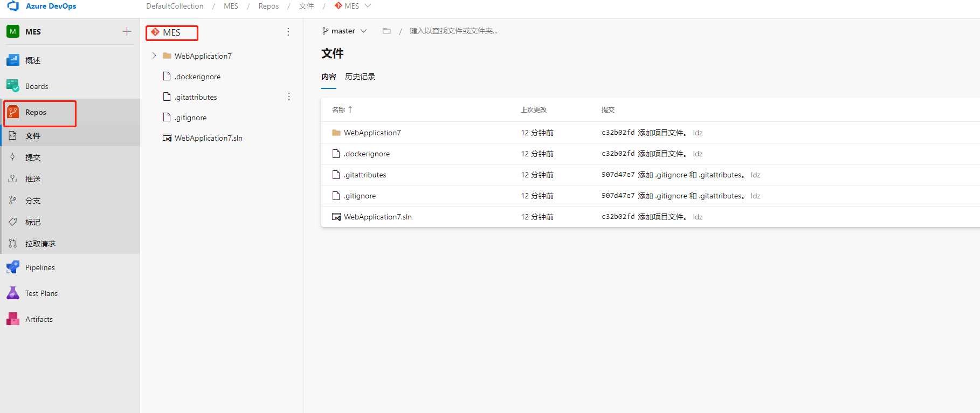Open the master branch selector dropdown
980x413 pixels.
coord(344,31)
